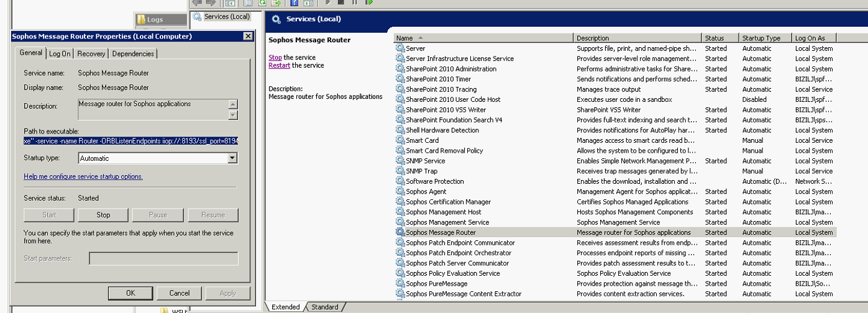
Task: Click the Description box scroll-down arrow
Action: pos(233,115)
